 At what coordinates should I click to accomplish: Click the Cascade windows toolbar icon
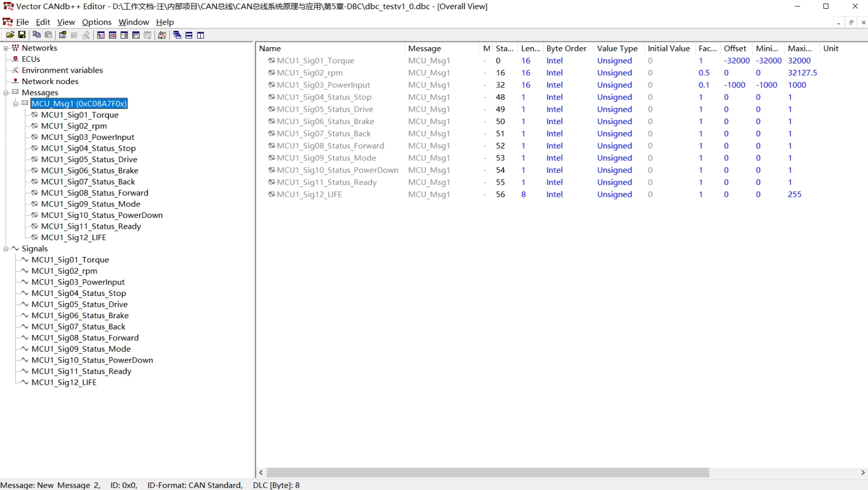(x=177, y=35)
